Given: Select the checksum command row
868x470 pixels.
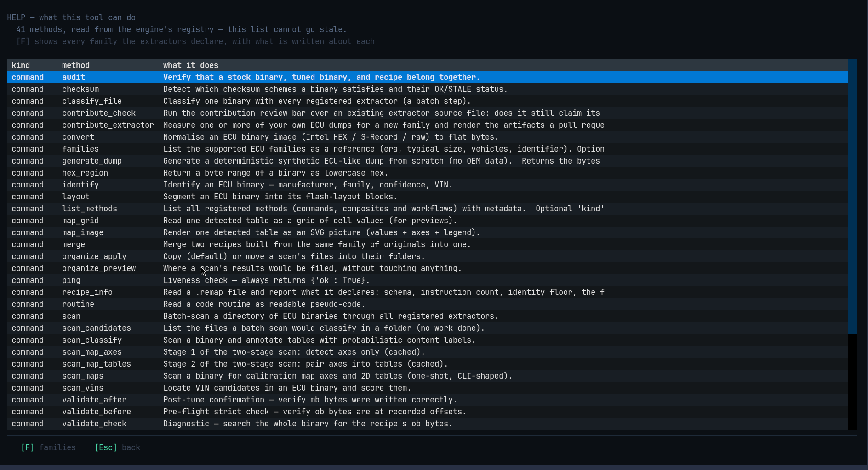Looking at the screenshot, I should click(428, 89).
